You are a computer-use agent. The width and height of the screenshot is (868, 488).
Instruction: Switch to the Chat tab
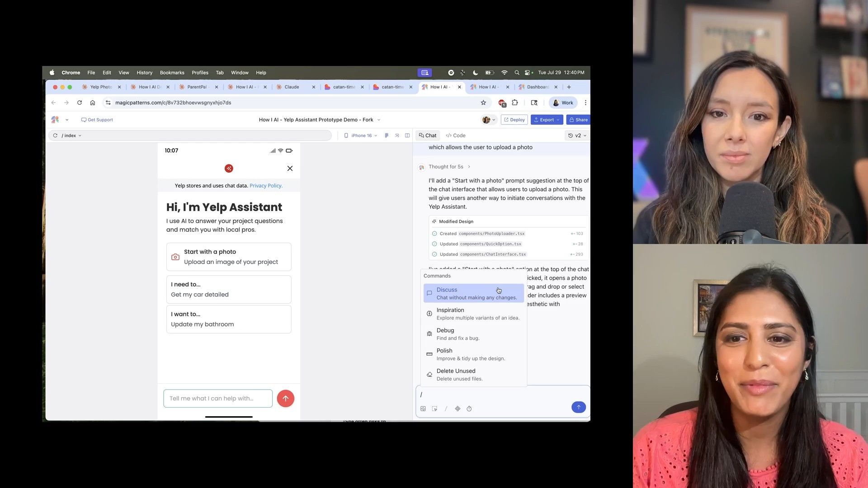(428, 136)
